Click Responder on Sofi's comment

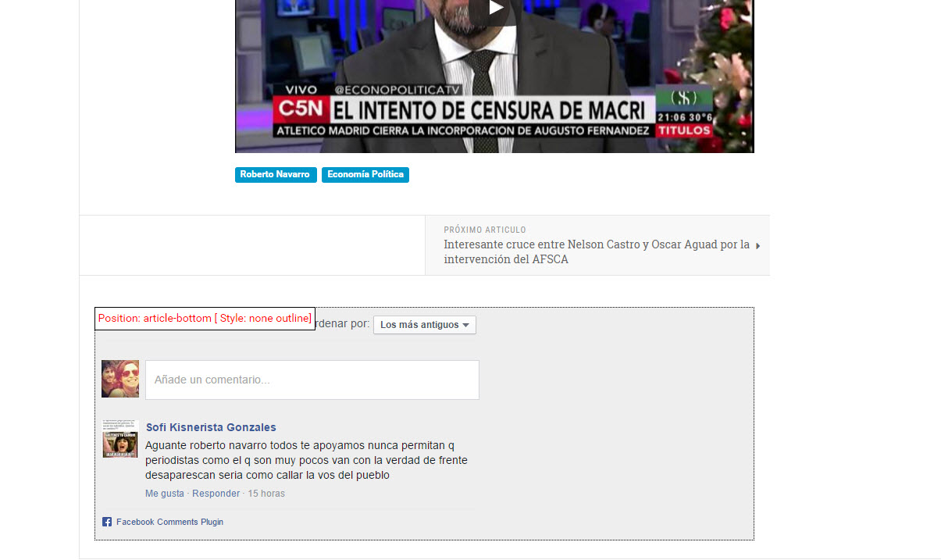[216, 494]
